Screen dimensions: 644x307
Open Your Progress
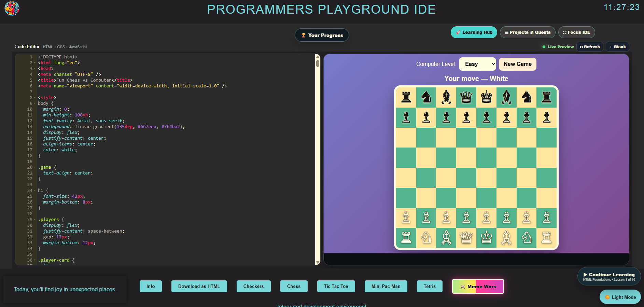(x=322, y=35)
